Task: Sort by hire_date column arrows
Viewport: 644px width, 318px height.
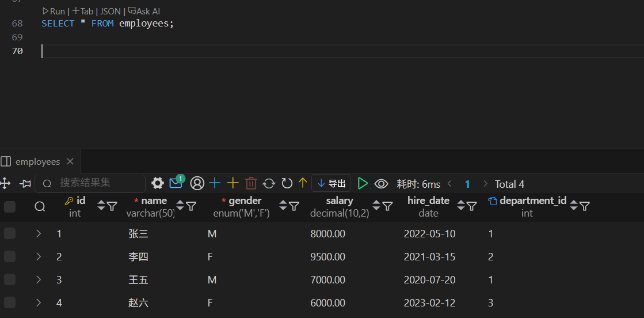Action: point(461,206)
